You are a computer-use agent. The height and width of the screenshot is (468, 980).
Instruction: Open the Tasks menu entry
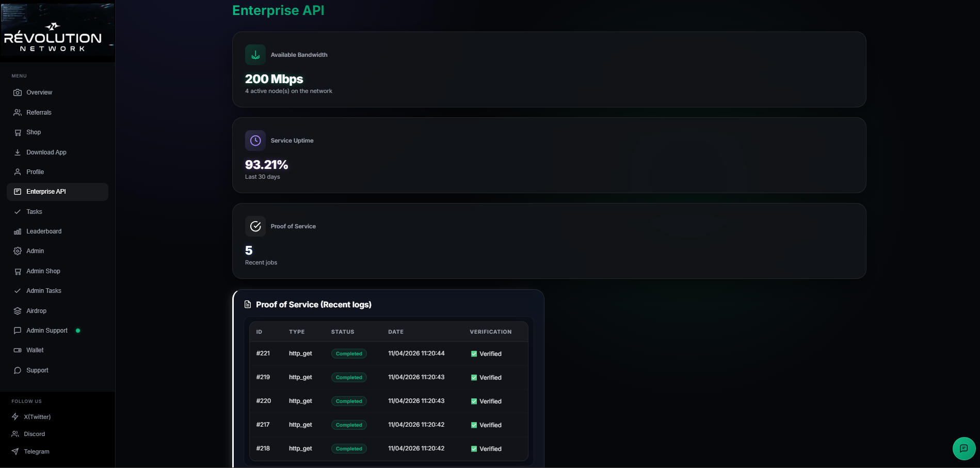[x=57, y=212]
